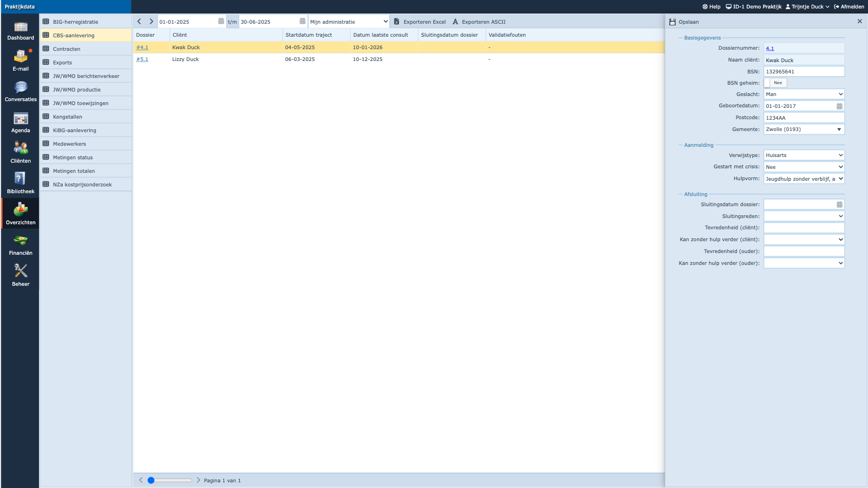Toggle the BSN geheim switch
Image resolution: width=868 pixels, height=488 pixels.
(x=775, y=83)
